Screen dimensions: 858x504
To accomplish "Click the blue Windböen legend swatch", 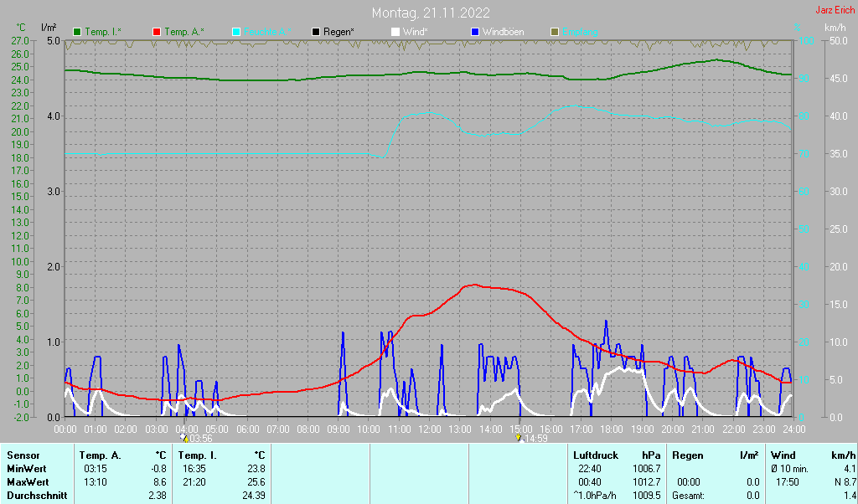I will [x=475, y=32].
